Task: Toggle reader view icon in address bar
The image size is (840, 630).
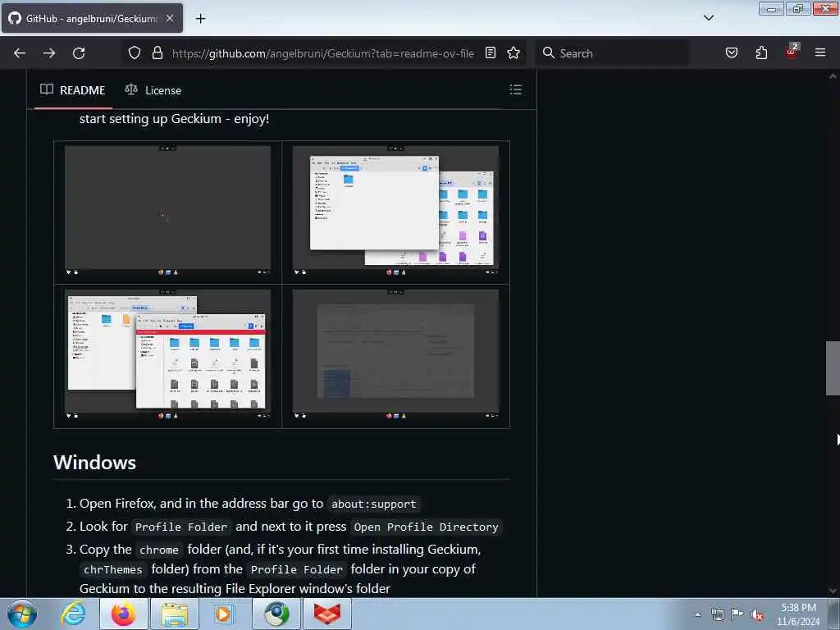Action: 491,52
